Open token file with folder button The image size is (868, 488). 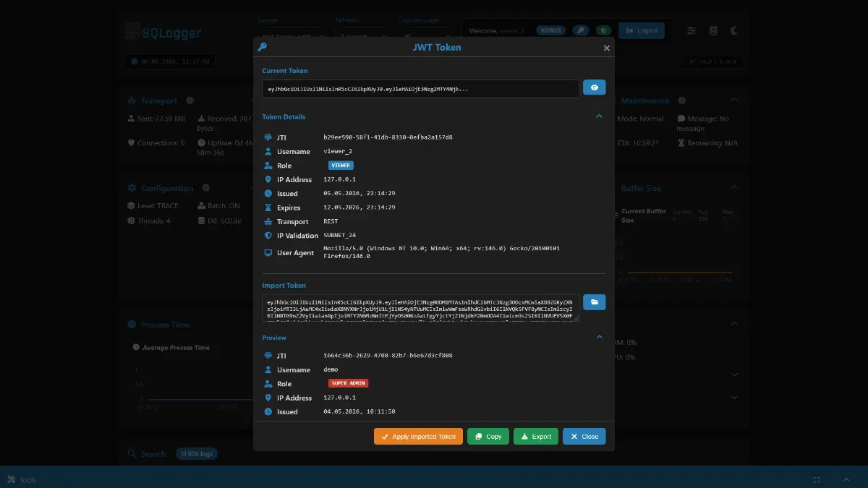[x=595, y=302]
